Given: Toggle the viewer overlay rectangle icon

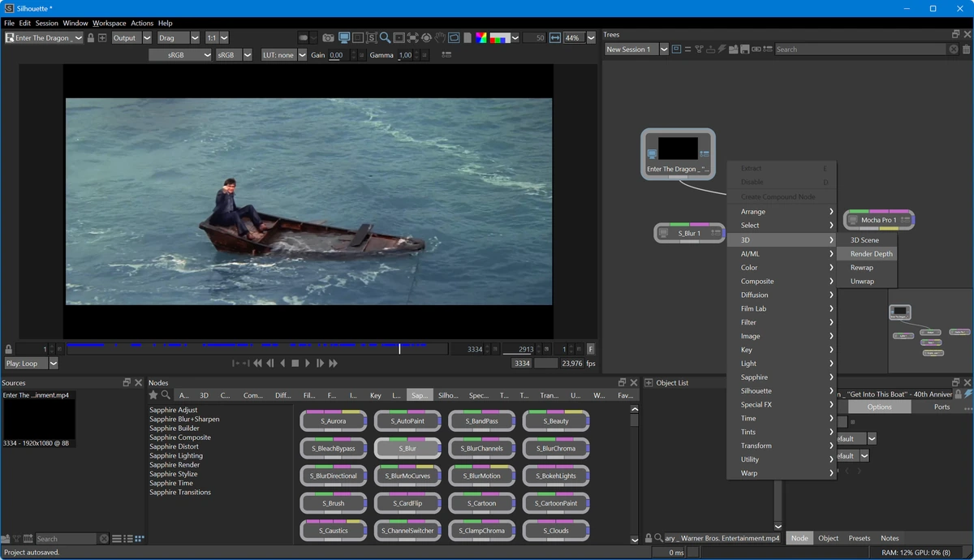Looking at the screenshot, I should (x=454, y=37).
